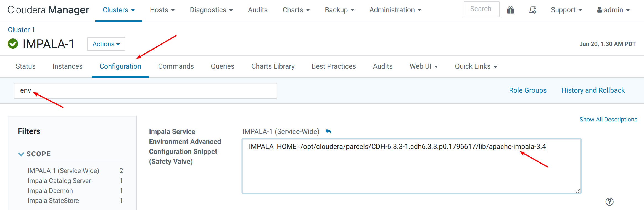Click the Filters heading
644x210 pixels.
[29, 131]
